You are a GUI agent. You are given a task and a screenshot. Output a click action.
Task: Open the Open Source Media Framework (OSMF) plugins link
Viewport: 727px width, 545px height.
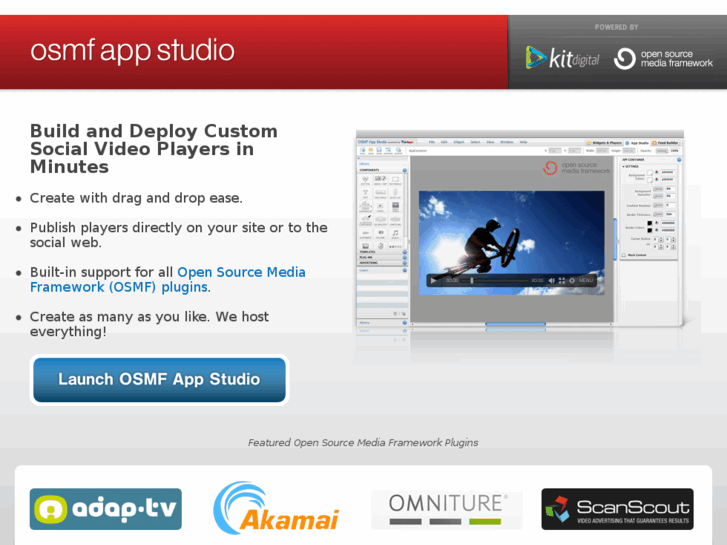click(168, 279)
